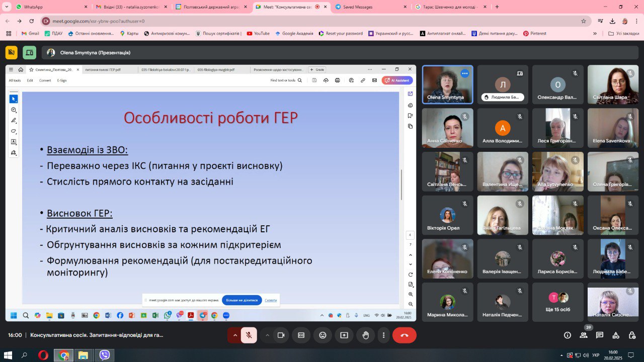Open the Meet activities panel
The image size is (644, 362).
point(616,335)
